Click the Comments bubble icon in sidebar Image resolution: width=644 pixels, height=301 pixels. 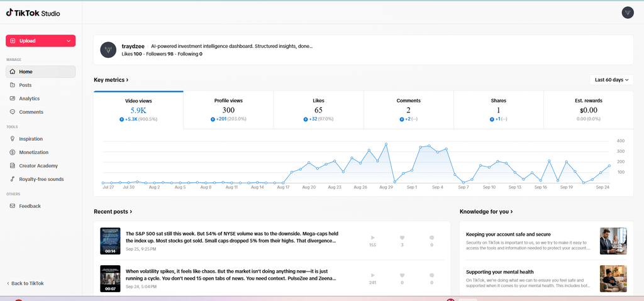[13, 112]
